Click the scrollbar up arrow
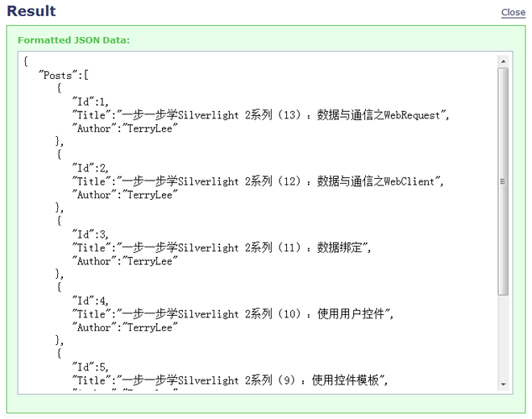Screen dimensions: 532x419 [503, 61]
